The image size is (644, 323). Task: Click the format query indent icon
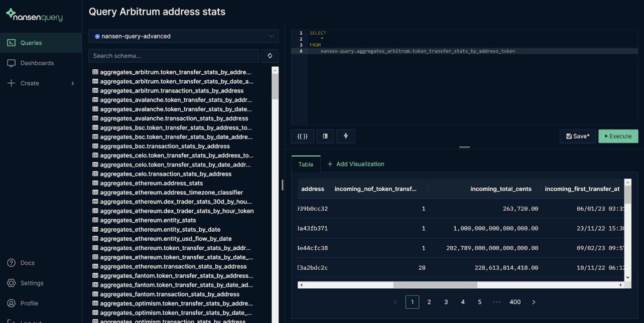(325, 136)
